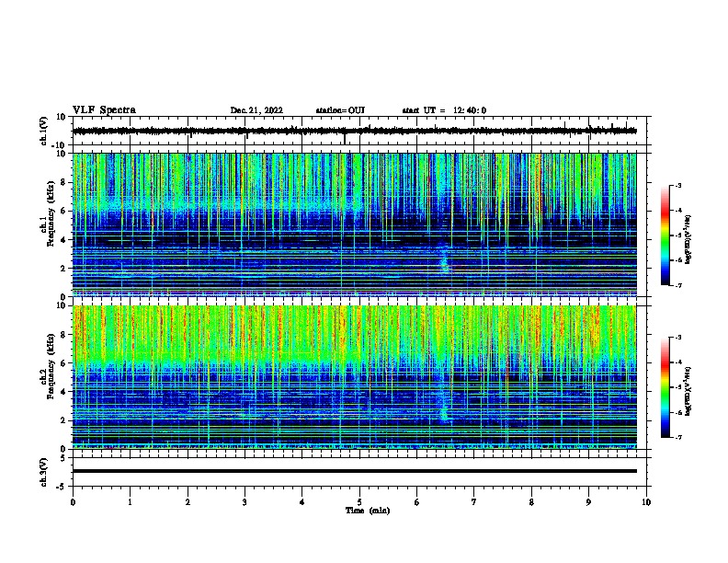Click the '-3' label on ch.1 colorbar
This screenshot has width=728, height=563.
678,185
